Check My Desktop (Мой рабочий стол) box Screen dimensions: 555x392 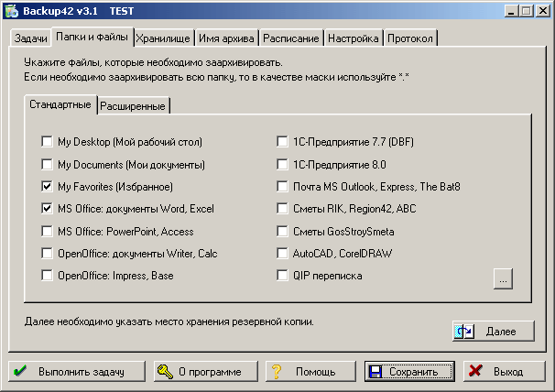[x=47, y=142]
